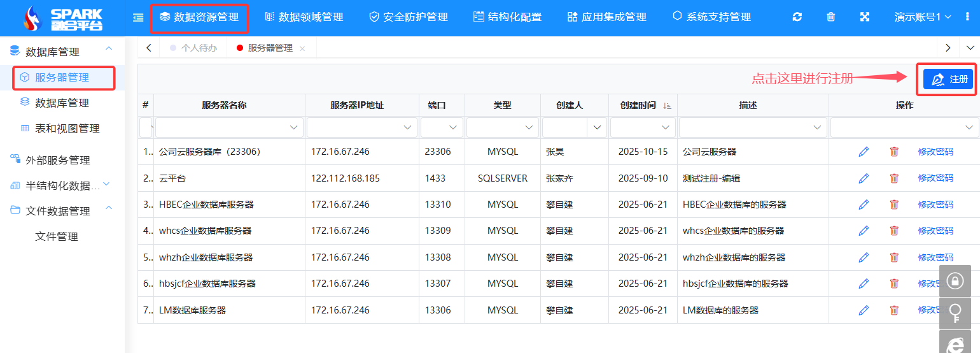Close the 服务器管理 tab
The height and width of the screenshot is (353, 980).
pyautogui.click(x=302, y=48)
